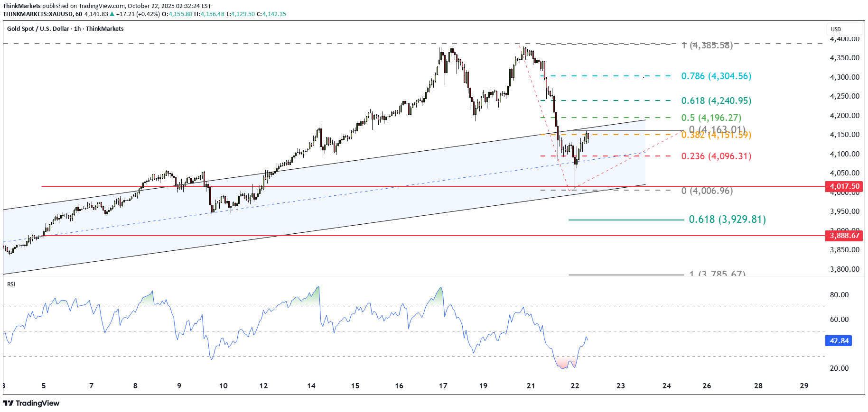
Task: Click the blue 42.84 RSI value tag
Action: coord(839,341)
